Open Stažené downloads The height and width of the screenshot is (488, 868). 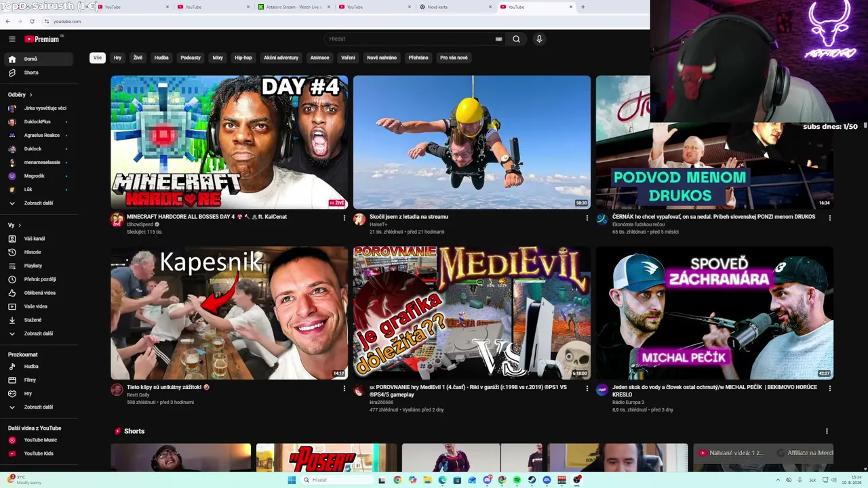38,320
